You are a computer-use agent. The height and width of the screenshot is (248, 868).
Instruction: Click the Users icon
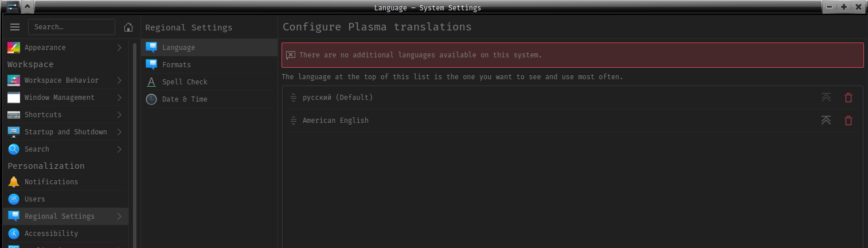click(x=14, y=199)
